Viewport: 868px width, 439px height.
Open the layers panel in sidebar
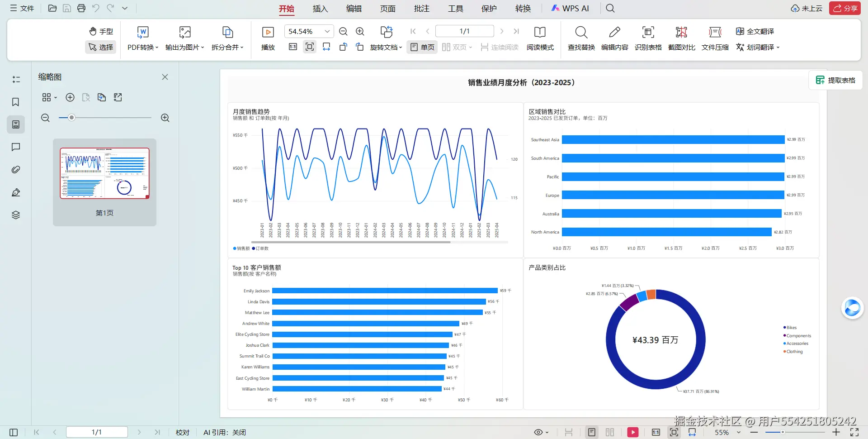point(16,215)
